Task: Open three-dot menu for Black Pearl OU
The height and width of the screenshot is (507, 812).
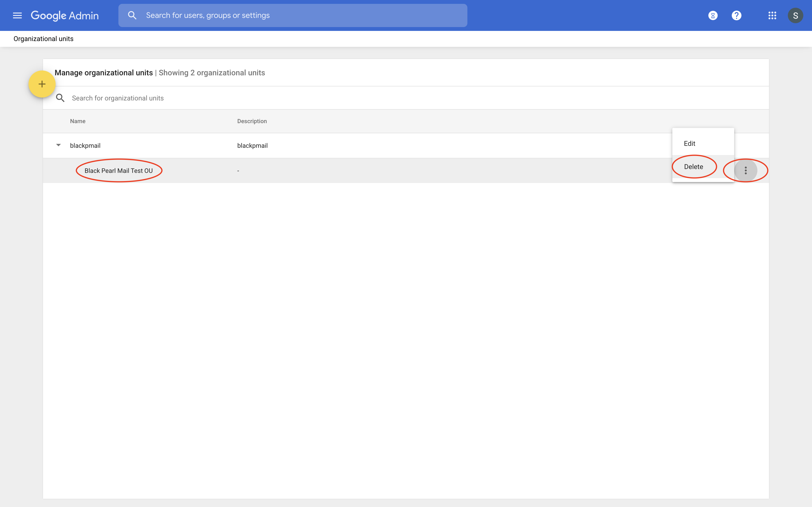Action: pos(746,171)
